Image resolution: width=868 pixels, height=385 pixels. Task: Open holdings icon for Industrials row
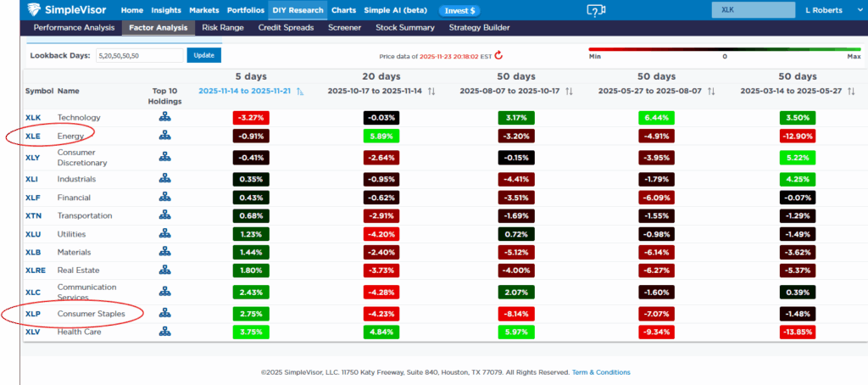pyautogui.click(x=165, y=179)
